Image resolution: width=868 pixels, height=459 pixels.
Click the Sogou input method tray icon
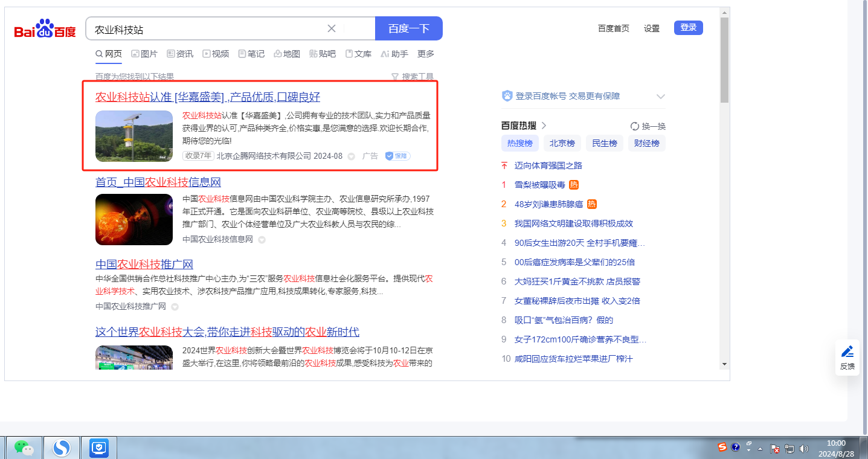pyautogui.click(x=722, y=448)
